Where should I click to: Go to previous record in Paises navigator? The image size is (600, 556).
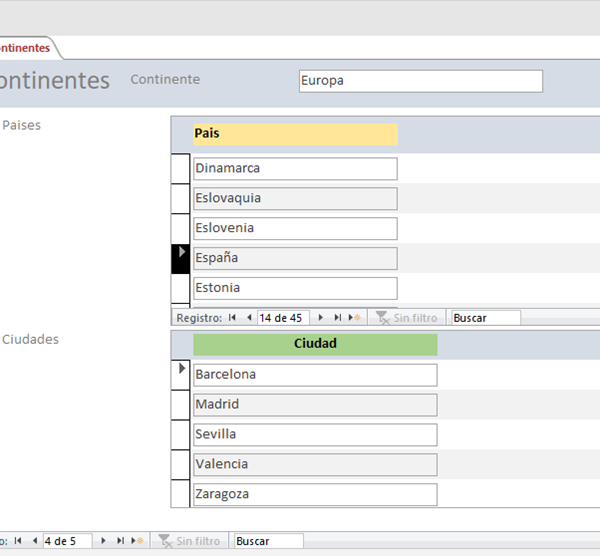(248, 318)
